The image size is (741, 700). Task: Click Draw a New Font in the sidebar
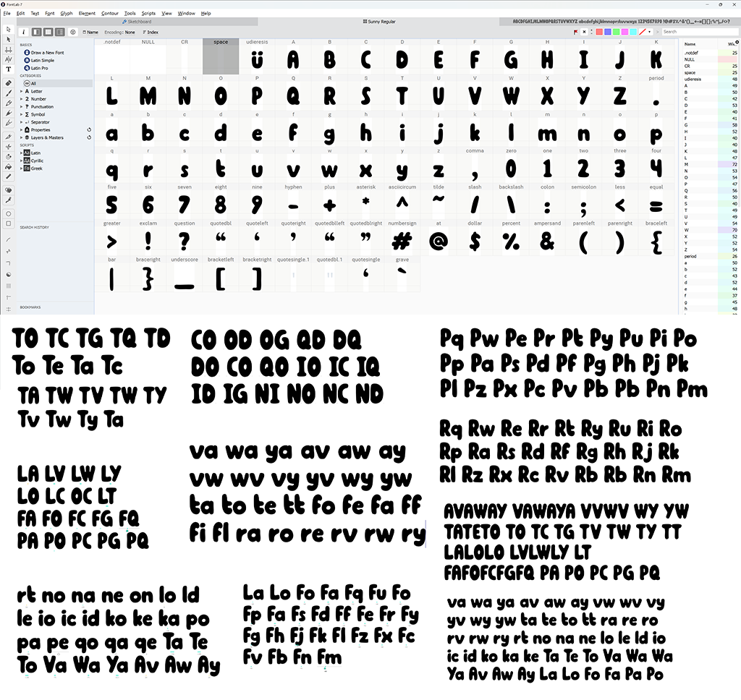(x=48, y=53)
